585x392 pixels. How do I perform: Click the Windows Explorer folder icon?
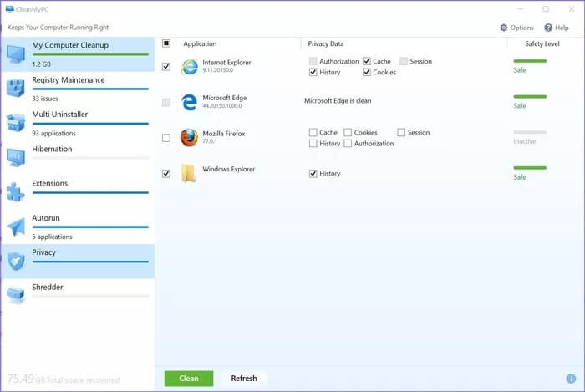[189, 174]
